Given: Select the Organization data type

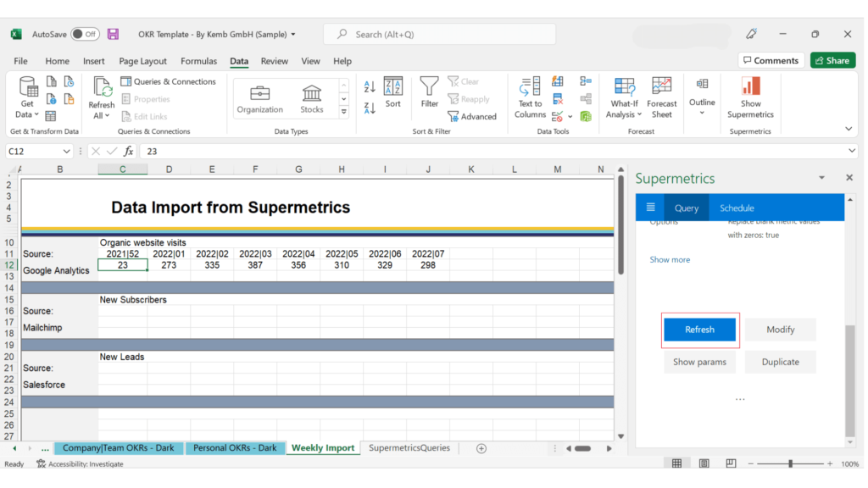Looking at the screenshot, I should click(x=259, y=99).
